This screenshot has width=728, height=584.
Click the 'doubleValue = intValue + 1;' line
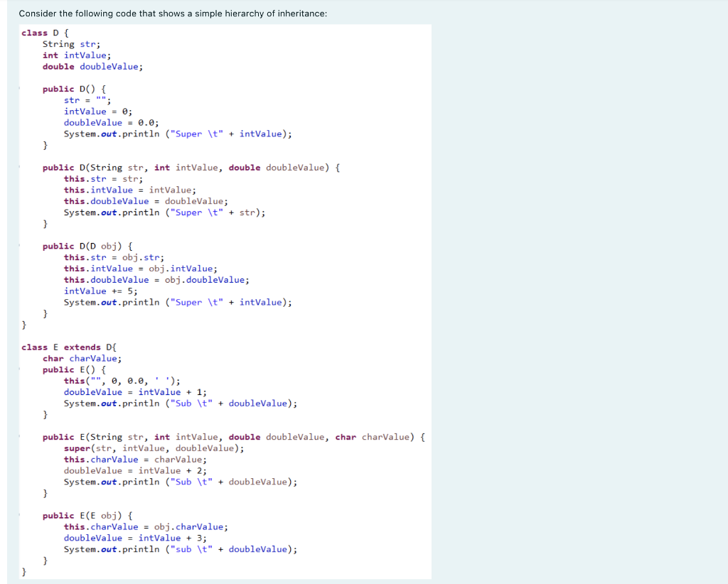136,392
